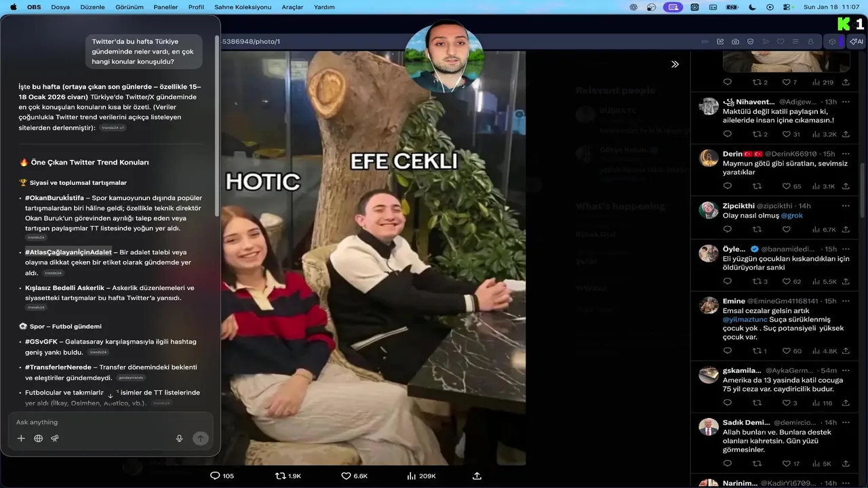Viewport: 868px width, 488px height.
Task: Click the chat panel scrollbar
Action: pos(217,125)
